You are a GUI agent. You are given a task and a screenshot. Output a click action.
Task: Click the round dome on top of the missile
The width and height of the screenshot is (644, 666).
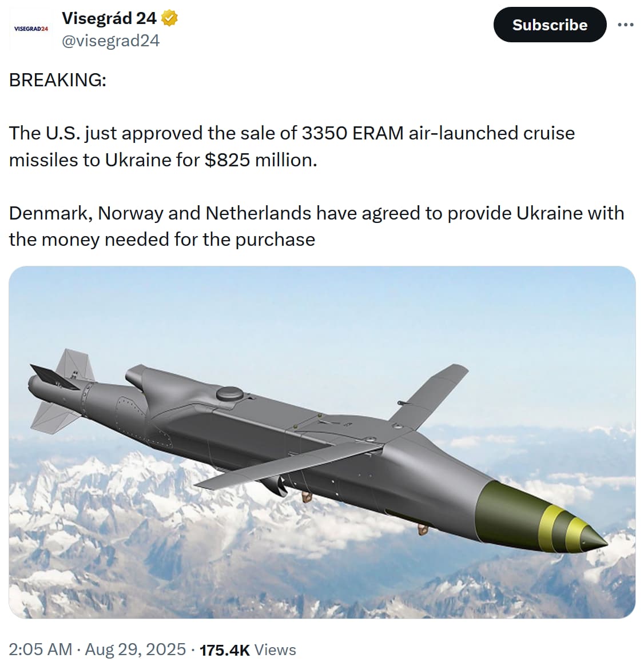point(230,393)
